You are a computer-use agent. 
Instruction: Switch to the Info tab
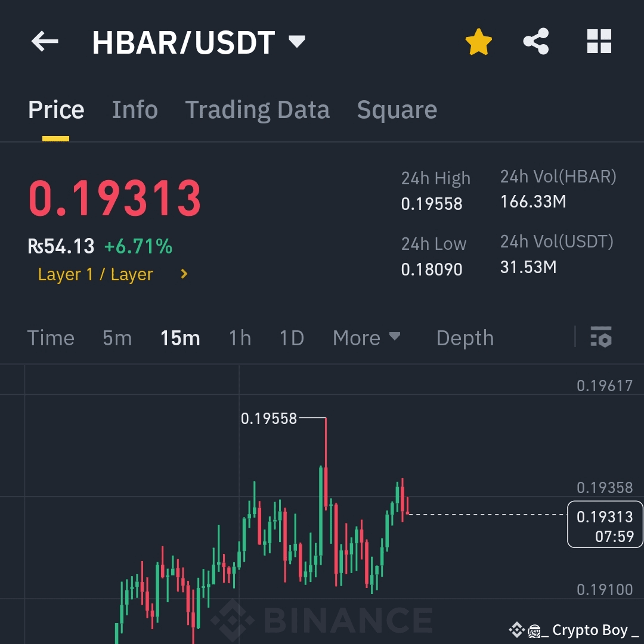135,110
